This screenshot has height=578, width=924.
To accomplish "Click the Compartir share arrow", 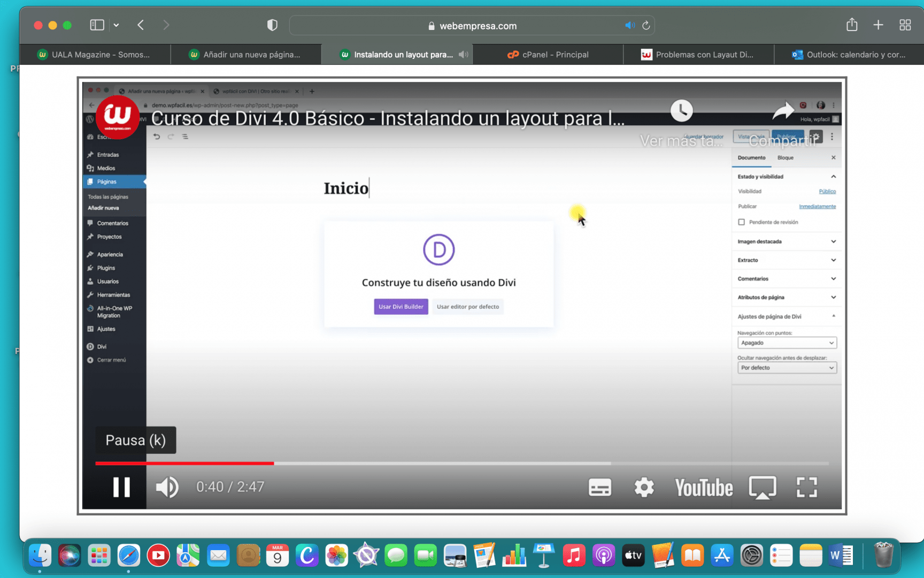I will [783, 111].
